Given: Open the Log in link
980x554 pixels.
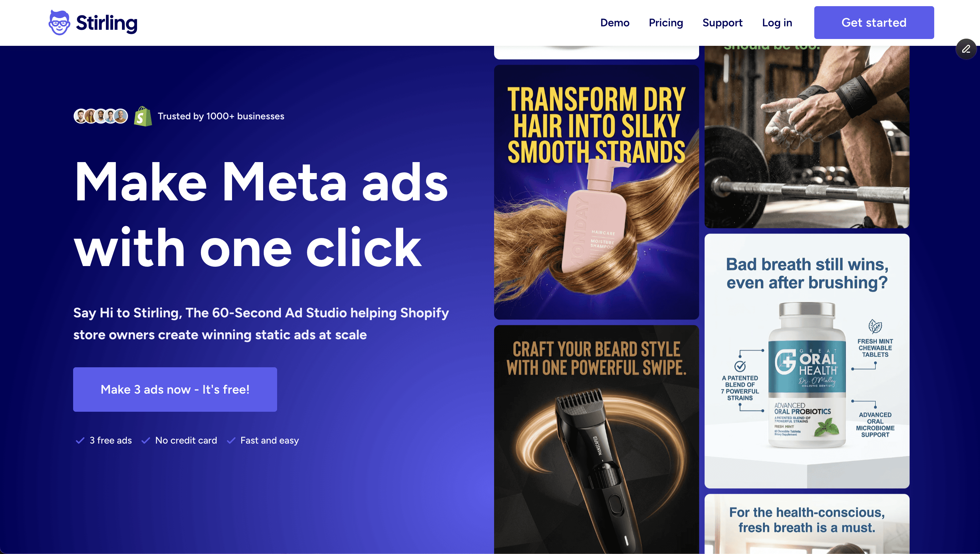Looking at the screenshot, I should pyautogui.click(x=777, y=23).
